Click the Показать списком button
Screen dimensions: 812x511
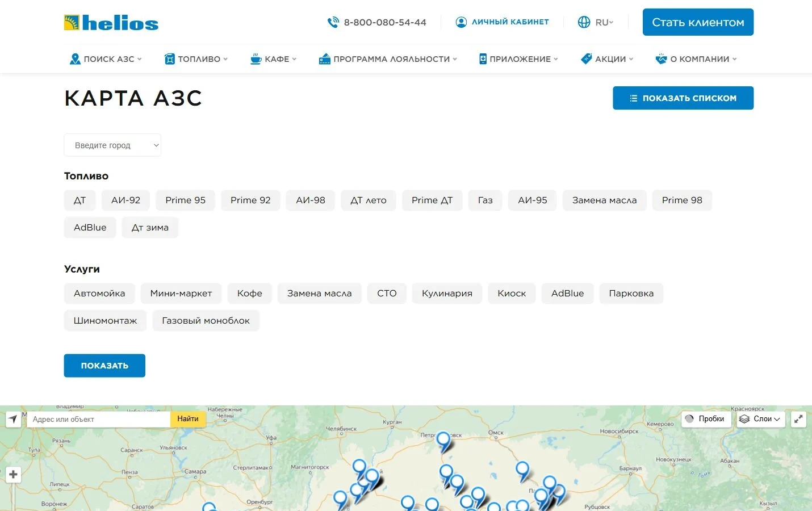pos(683,98)
